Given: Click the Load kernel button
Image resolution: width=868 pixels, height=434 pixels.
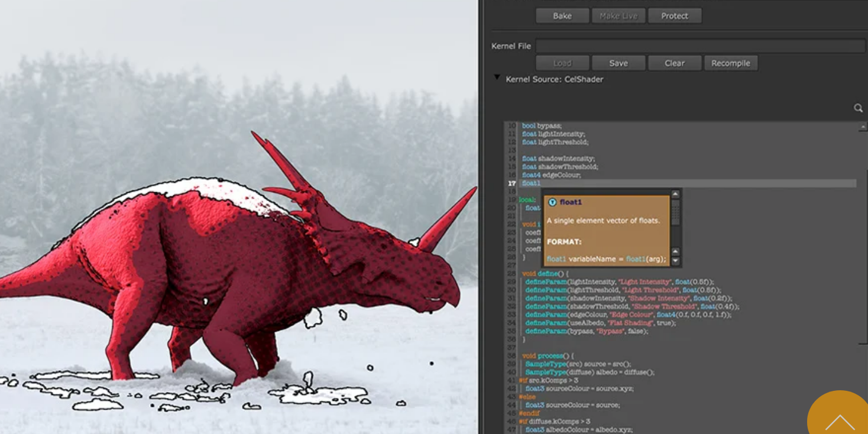Looking at the screenshot, I should click(x=562, y=63).
